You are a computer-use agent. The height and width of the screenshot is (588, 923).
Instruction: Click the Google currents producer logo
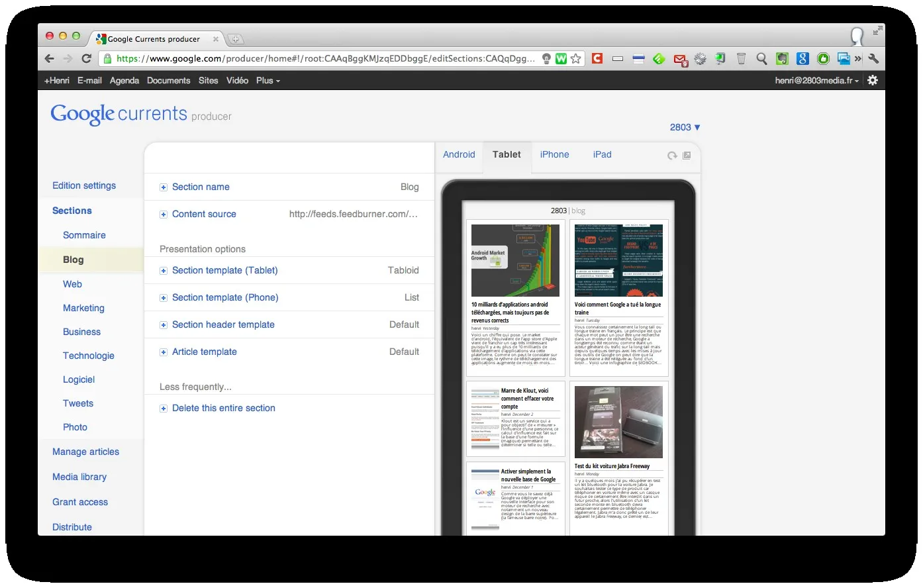pos(141,114)
